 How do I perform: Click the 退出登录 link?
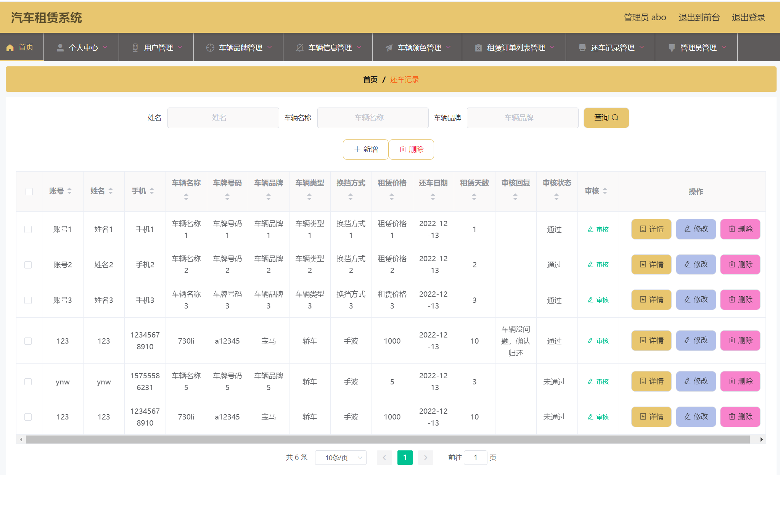point(748,18)
